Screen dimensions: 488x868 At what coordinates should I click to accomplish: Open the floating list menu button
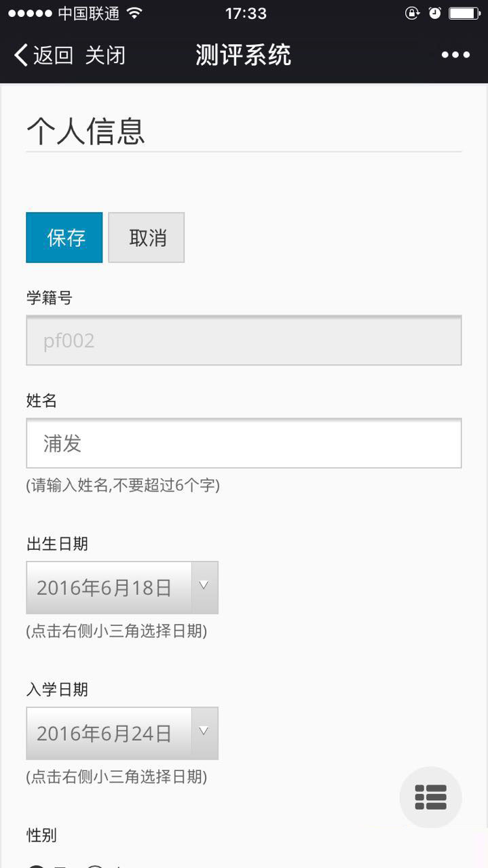pos(430,797)
